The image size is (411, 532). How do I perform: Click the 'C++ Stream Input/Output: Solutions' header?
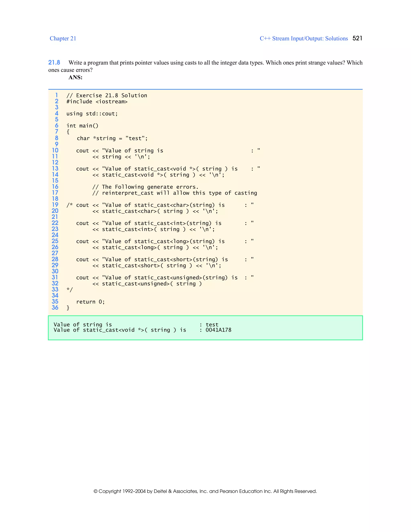(304, 39)
